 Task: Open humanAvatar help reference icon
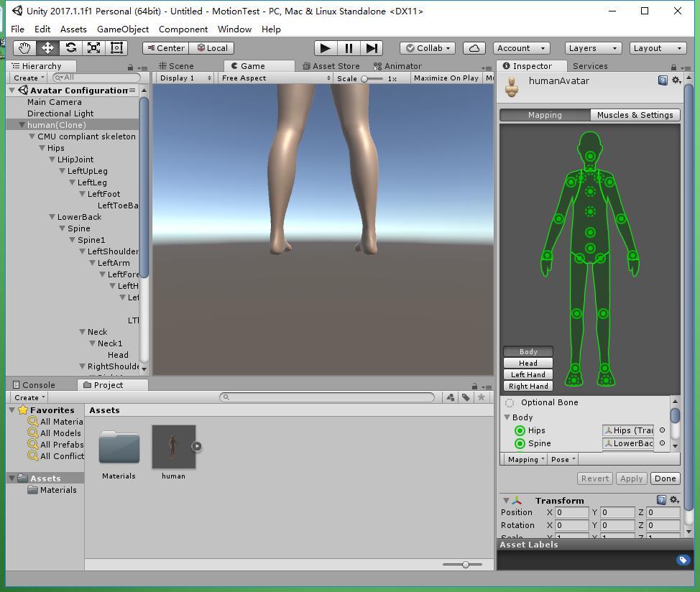click(x=663, y=80)
